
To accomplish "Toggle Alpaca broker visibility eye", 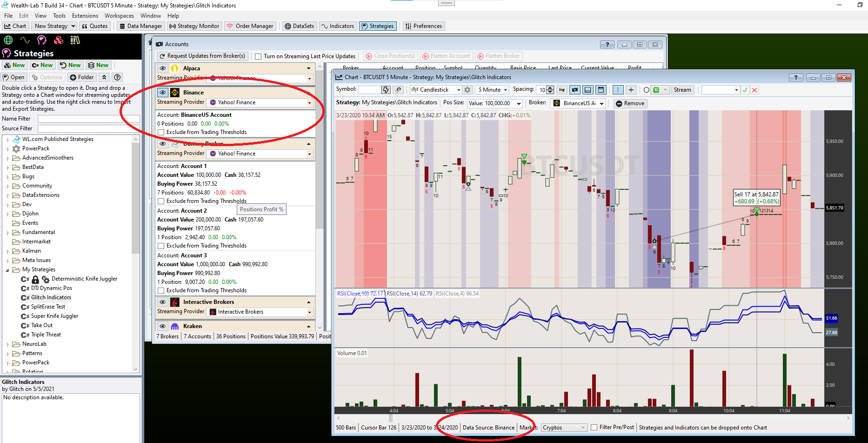I will click(162, 68).
